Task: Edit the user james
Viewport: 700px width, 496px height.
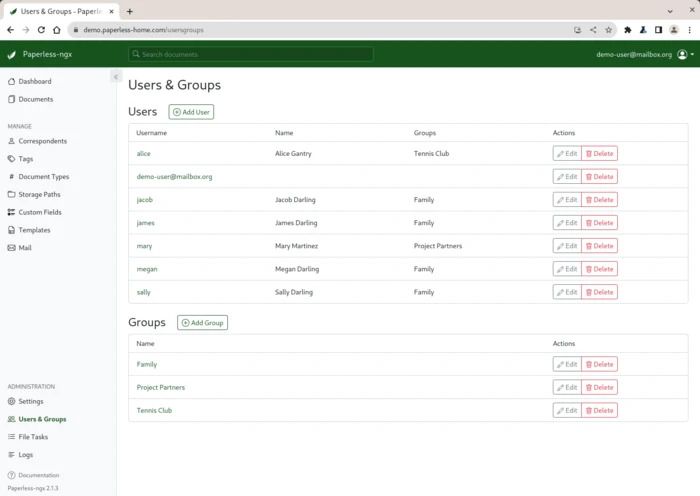Action: [x=567, y=223]
